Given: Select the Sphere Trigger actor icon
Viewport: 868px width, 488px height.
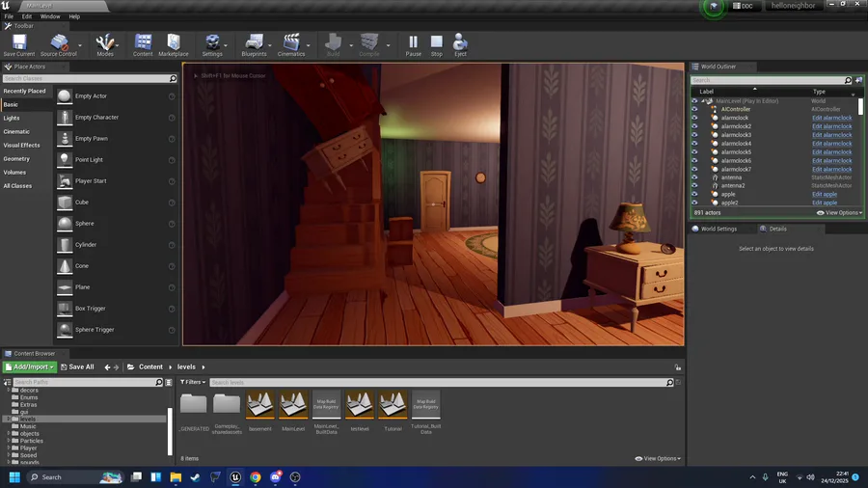Looking at the screenshot, I should [x=65, y=330].
